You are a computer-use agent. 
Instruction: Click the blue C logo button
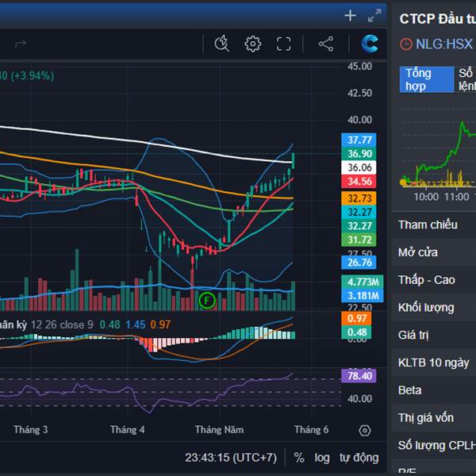(370, 44)
